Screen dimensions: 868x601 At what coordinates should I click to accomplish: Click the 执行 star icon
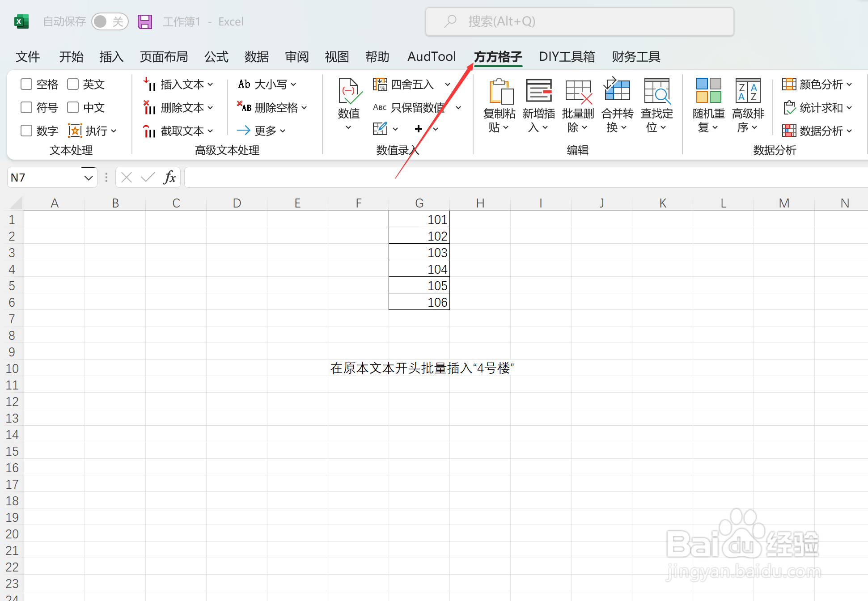coord(75,131)
